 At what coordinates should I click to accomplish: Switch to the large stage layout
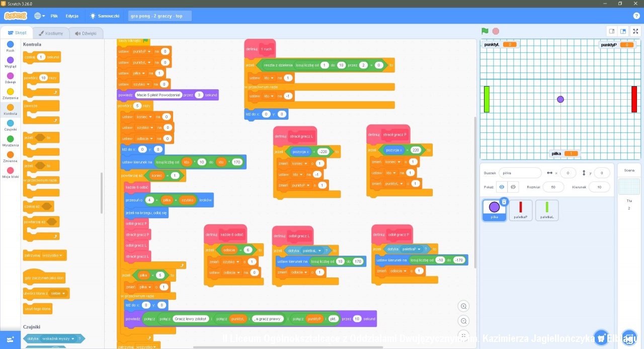623,31
